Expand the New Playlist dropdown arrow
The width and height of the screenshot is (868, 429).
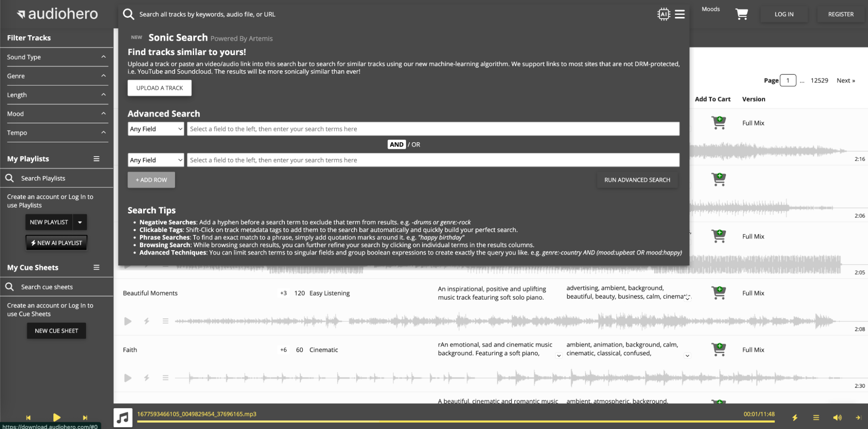tap(79, 222)
